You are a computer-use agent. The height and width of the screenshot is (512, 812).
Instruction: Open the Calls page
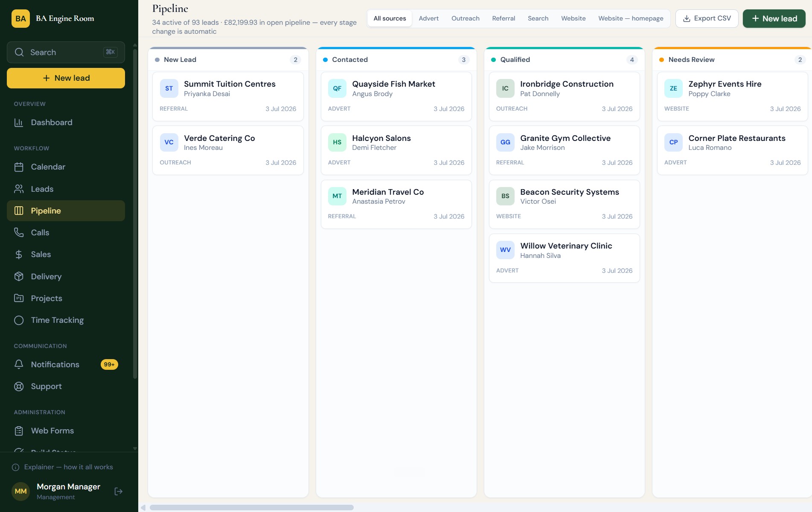click(66, 232)
